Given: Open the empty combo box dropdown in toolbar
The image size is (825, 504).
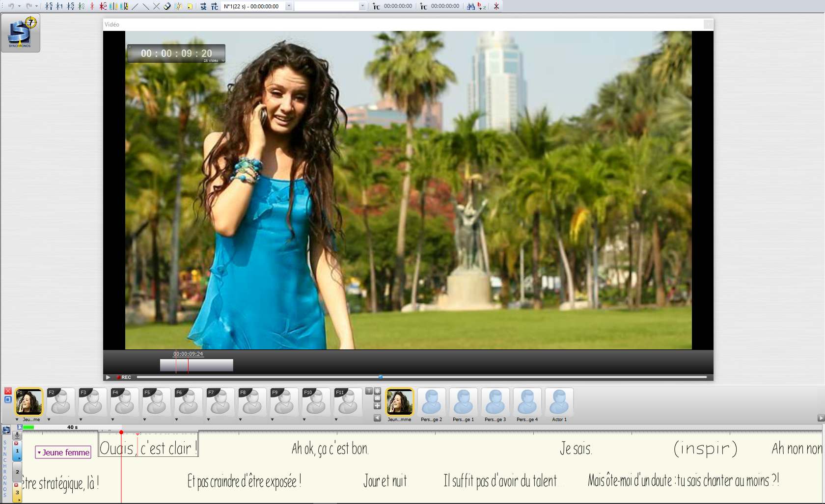Looking at the screenshot, I should 362,6.
